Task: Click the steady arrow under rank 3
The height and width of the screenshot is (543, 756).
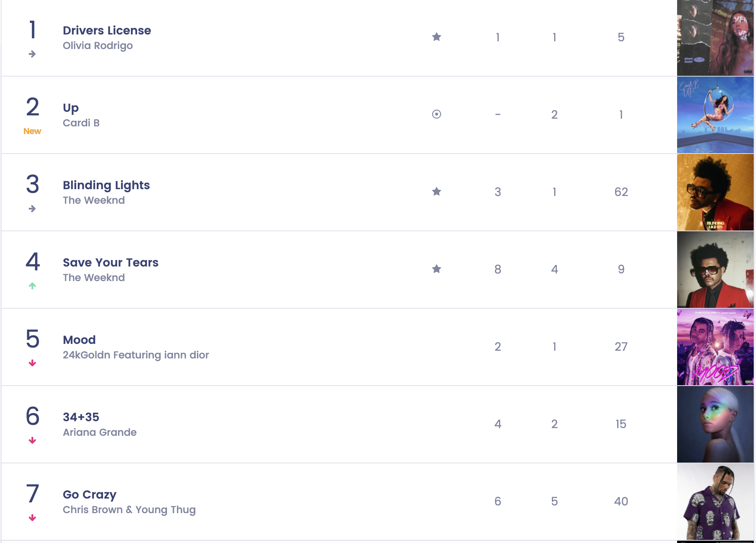Action: [32, 209]
